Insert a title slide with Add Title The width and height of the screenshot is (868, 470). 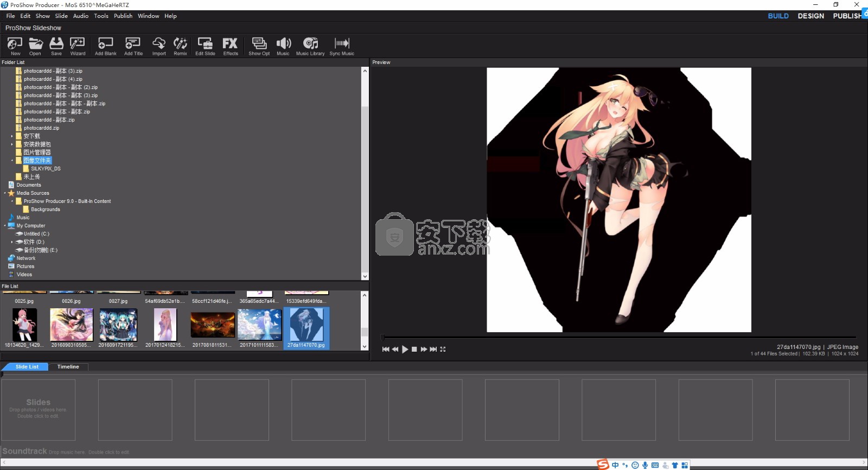[133, 46]
